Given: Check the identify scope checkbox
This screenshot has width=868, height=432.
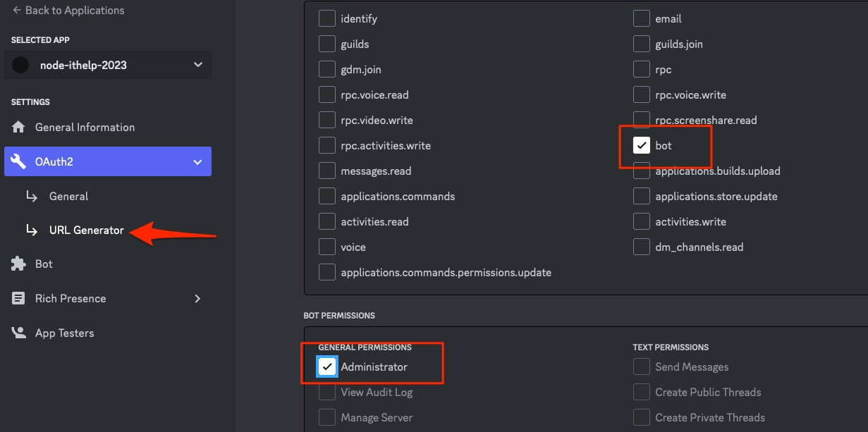Looking at the screenshot, I should pos(327,19).
